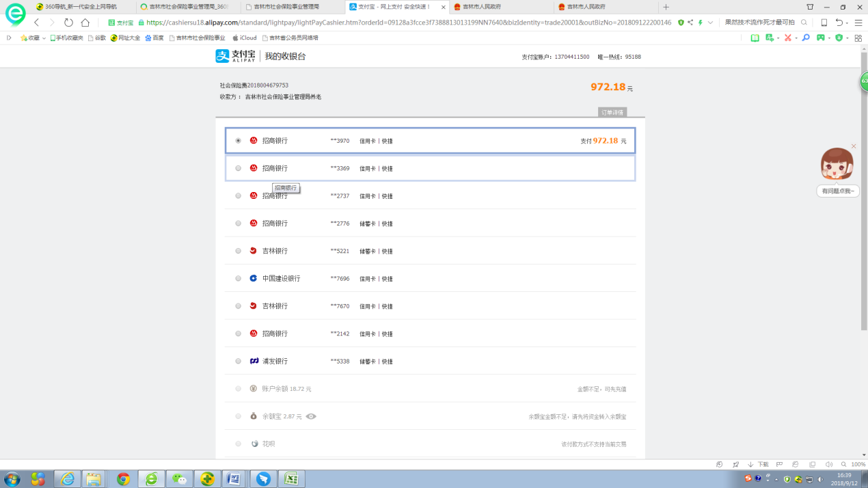Click the search magnifier icon

[804, 23]
